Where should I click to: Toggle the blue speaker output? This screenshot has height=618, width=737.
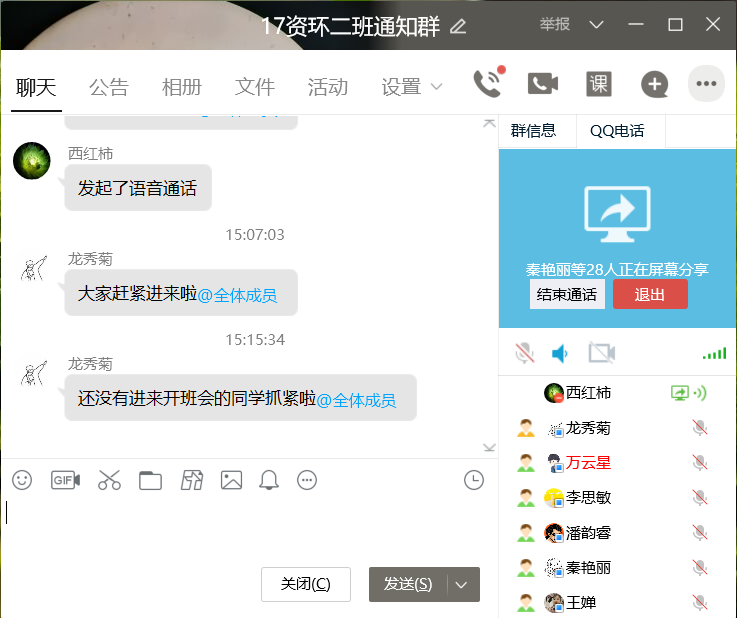560,353
